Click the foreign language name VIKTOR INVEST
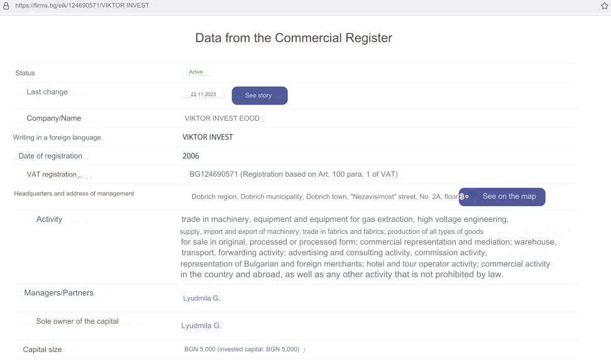This screenshot has width=611, height=364. pyautogui.click(x=207, y=137)
